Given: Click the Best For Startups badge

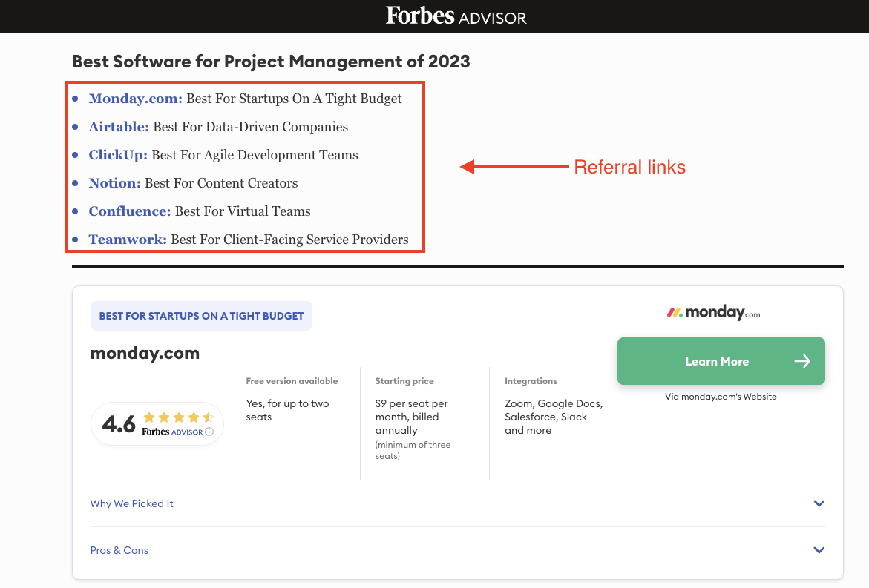Looking at the screenshot, I should coord(201,316).
